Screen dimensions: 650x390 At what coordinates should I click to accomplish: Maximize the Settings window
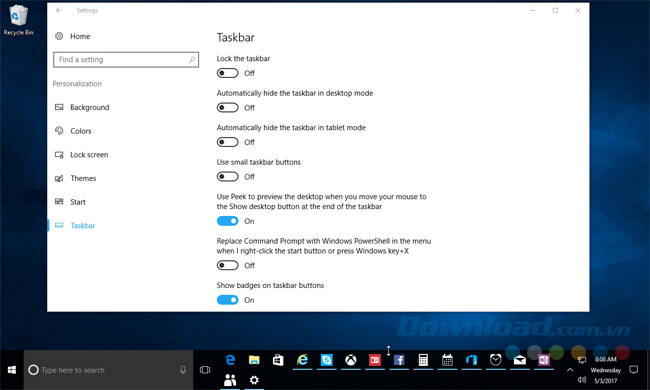555,10
